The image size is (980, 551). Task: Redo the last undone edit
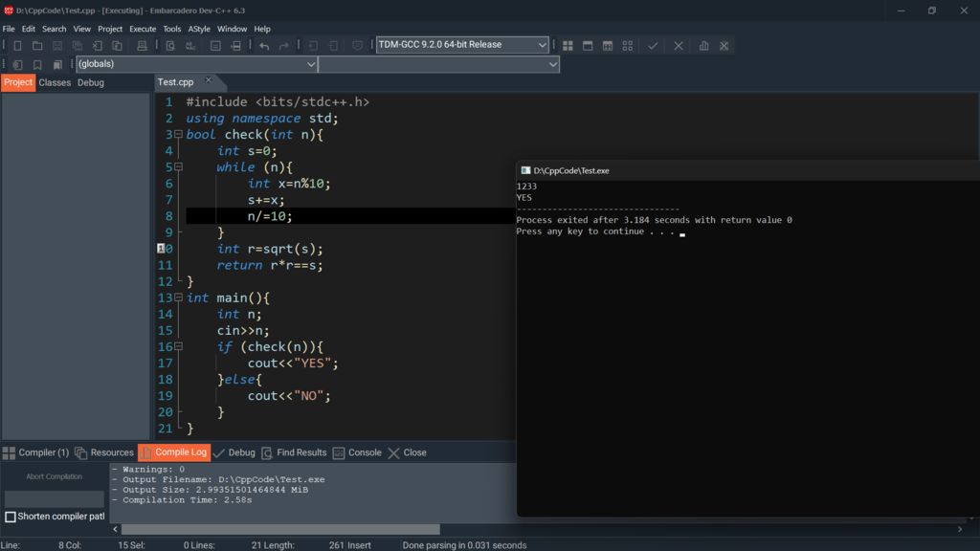[x=283, y=46]
